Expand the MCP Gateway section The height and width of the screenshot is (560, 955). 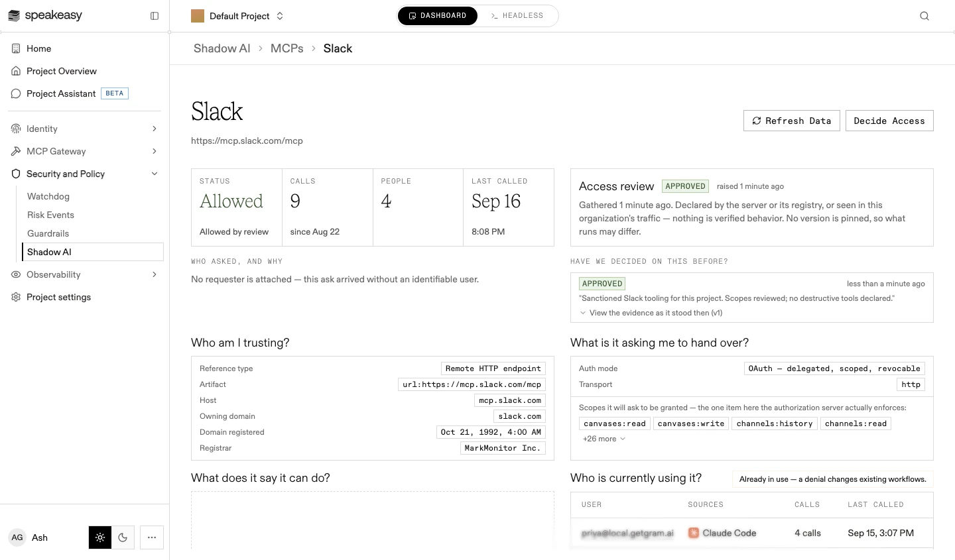coord(85,151)
